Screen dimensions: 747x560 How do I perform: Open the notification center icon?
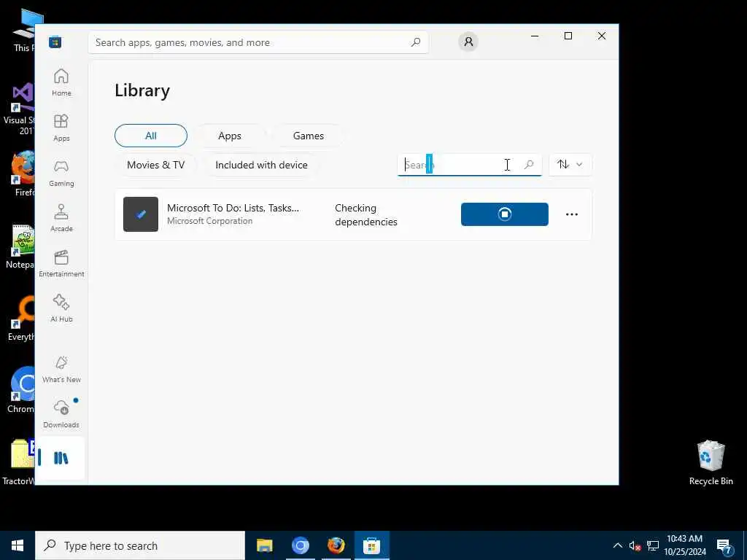click(724, 547)
